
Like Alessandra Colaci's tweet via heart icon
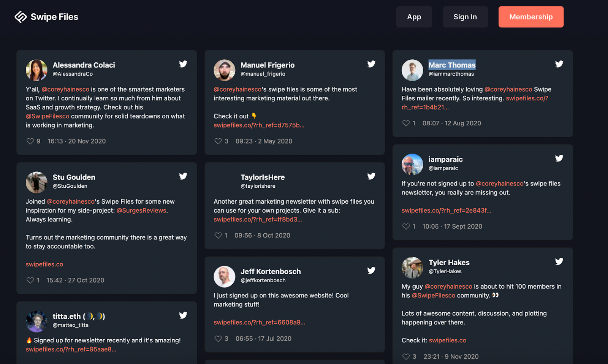pos(30,141)
